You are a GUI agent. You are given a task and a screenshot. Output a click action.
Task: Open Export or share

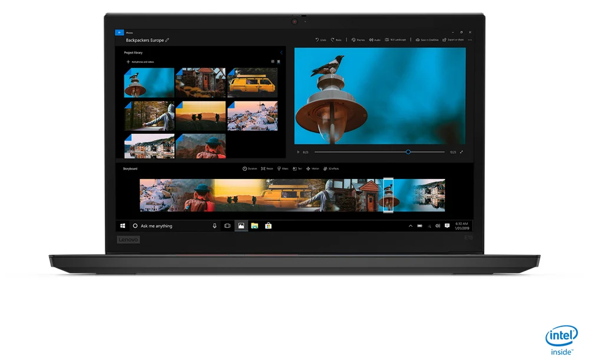(x=453, y=40)
